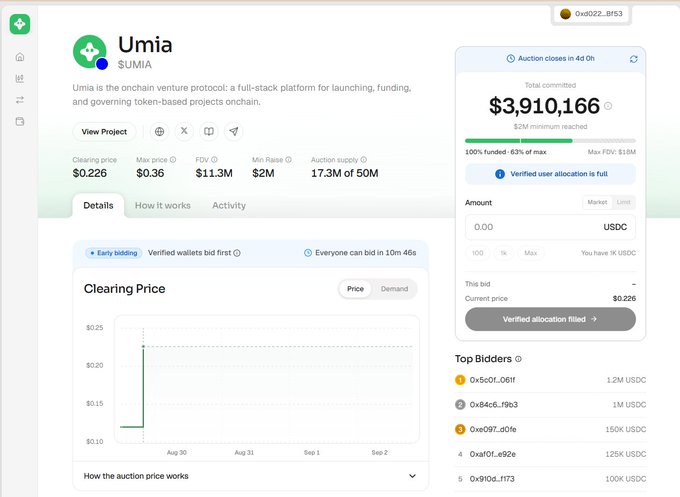680x497 pixels.
Task: Click the clock icon beside Auction closes
Action: (511, 59)
